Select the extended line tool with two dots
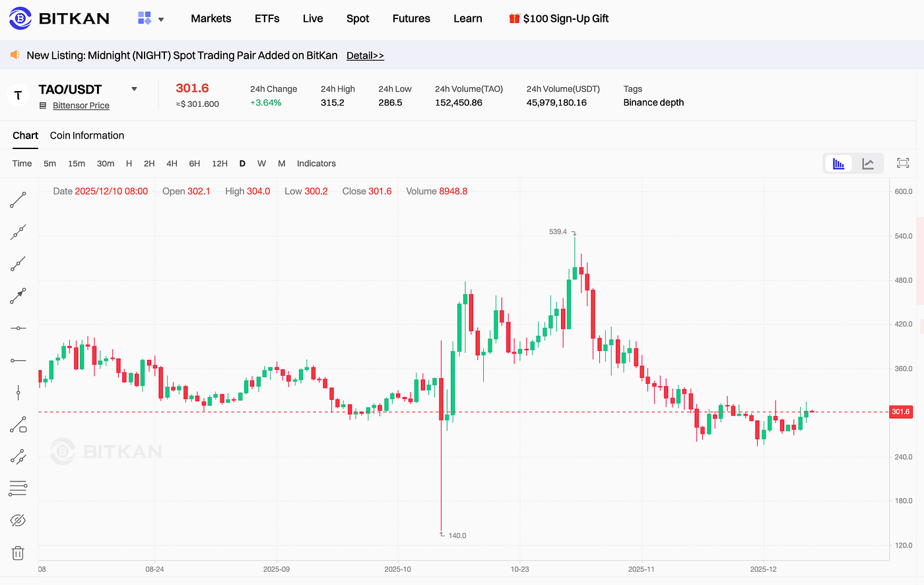Viewport: 924px width, 585px height. coord(18,232)
